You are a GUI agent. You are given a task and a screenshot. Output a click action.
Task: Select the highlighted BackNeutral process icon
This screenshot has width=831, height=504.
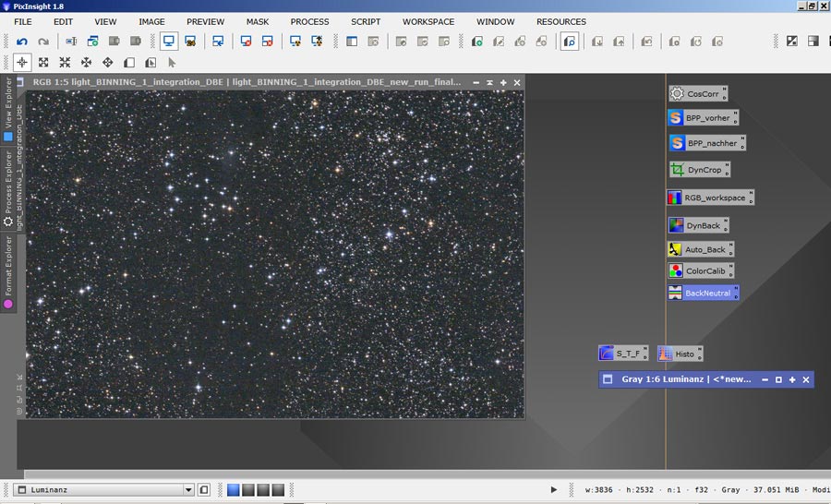click(x=703, y=293)
